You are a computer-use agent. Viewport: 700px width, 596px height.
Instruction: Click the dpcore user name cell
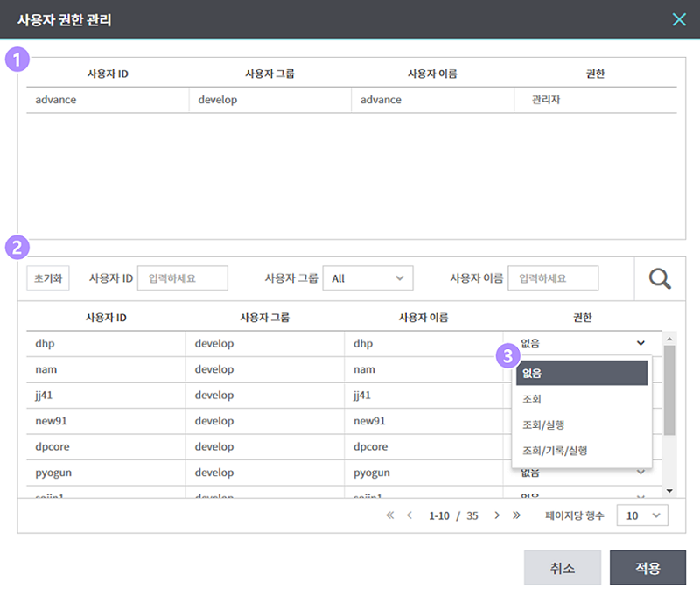423,447
